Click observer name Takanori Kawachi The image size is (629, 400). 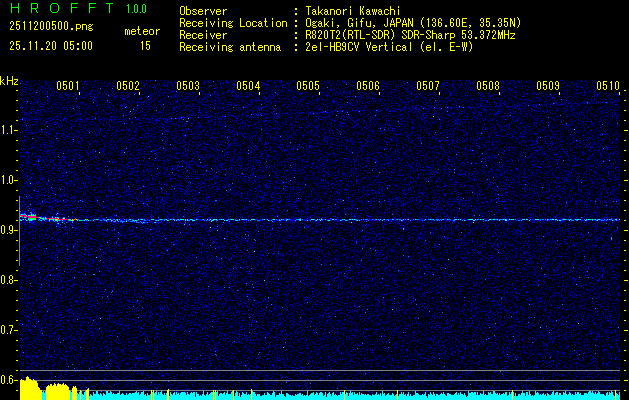pyautogui.click(x=353, y=11)
